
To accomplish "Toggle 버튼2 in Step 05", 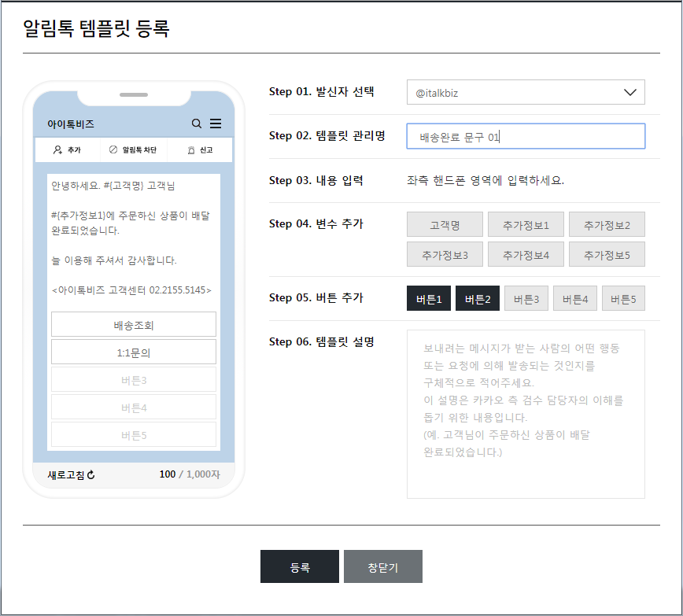I will point(478,298).
